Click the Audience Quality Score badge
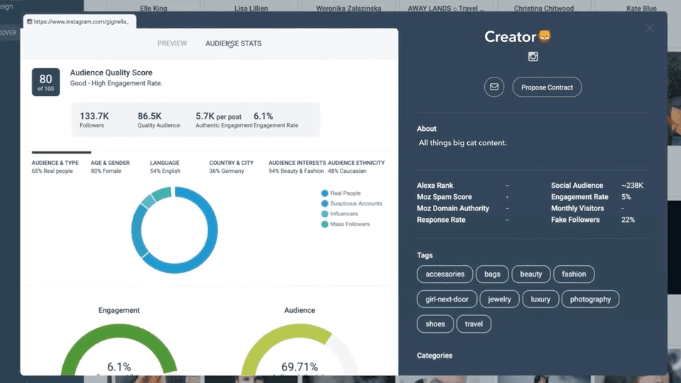The image size is (681, 383). click(46, 82)
